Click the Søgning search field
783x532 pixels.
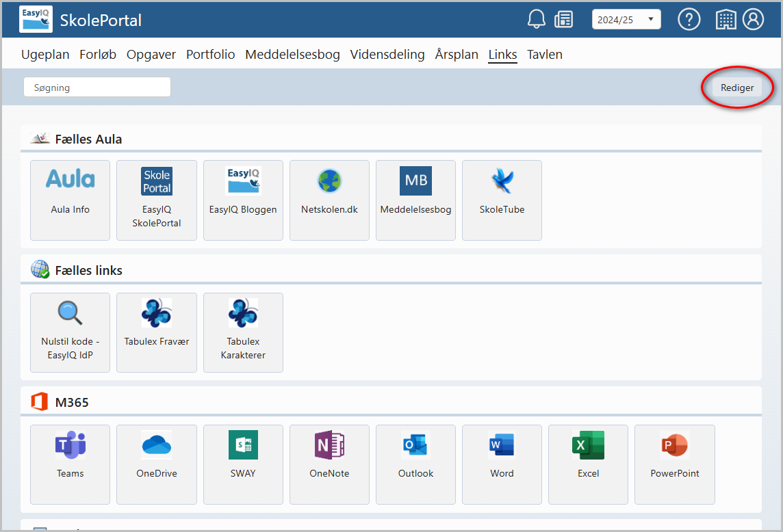pos(97,87)
